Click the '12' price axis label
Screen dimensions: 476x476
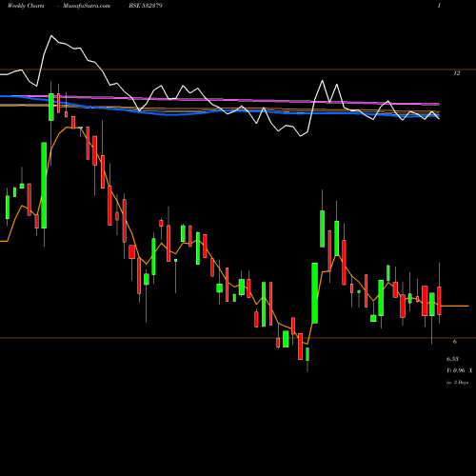[x=457, y=73]
